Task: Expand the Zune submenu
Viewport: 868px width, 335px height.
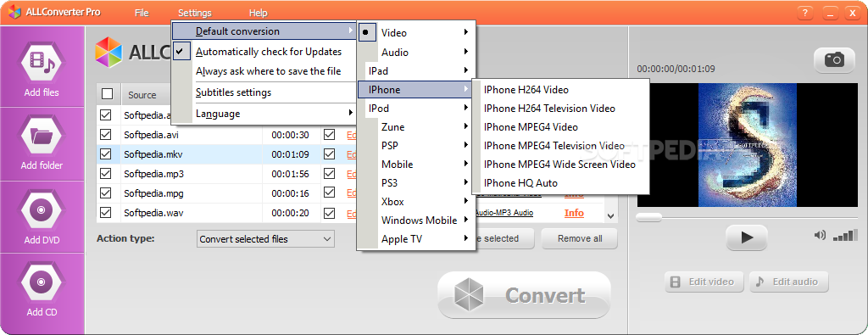Action: click(416, 127)
